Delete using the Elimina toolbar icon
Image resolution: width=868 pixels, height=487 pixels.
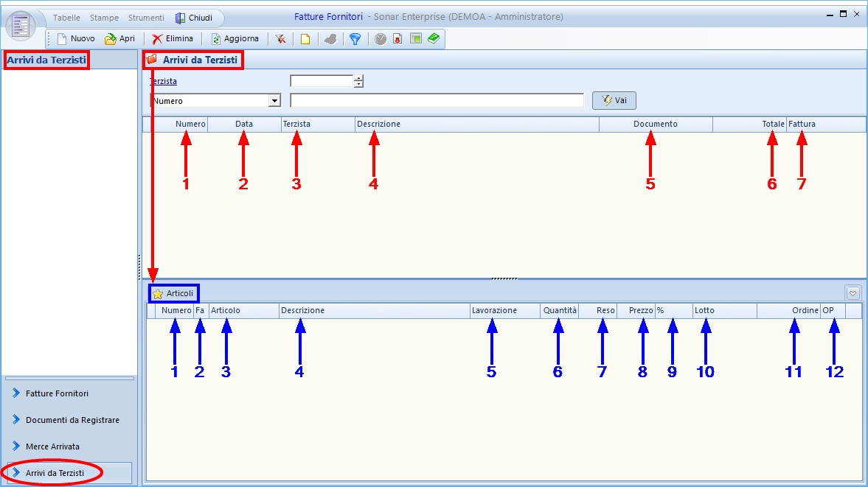click(173, 39)
